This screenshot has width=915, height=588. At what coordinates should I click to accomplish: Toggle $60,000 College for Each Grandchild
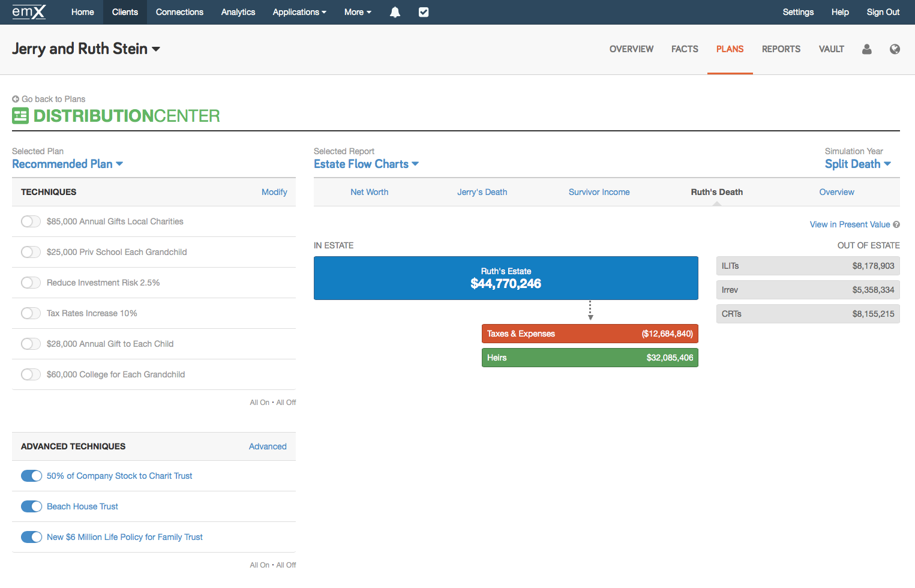(x=31, y=374)
